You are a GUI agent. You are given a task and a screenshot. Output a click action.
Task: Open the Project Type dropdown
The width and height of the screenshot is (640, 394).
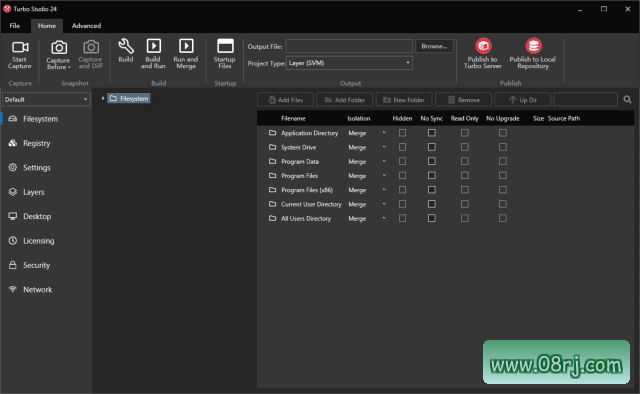pyautogui.click(x=349, y=63)
